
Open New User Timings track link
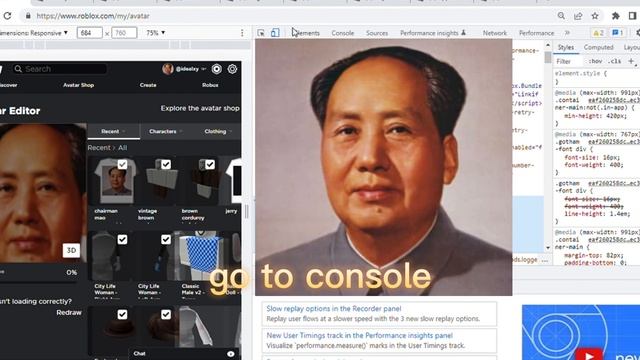360,336
